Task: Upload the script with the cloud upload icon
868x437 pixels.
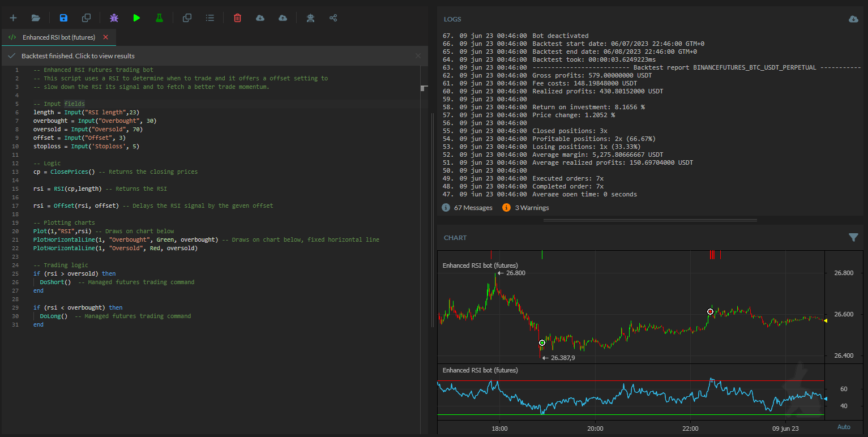Action: 283,18
